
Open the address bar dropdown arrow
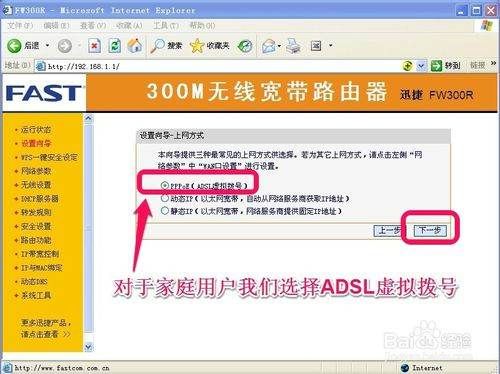coord(421,66)
